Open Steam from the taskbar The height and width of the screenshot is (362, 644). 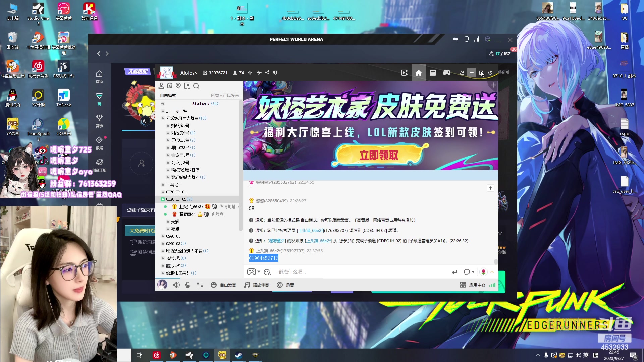(238, 355)
